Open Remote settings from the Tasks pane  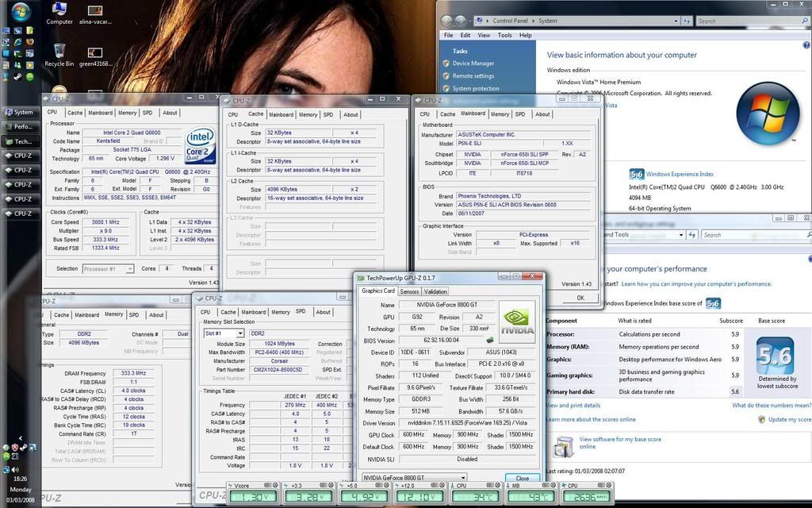(x=473, y=75)
